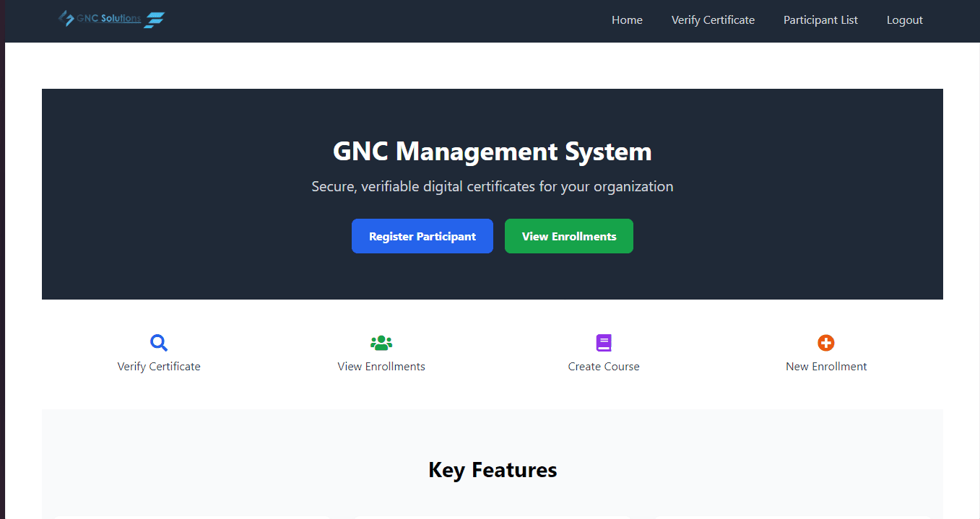Select the Create Course quick link label

[x=604, y=367]
